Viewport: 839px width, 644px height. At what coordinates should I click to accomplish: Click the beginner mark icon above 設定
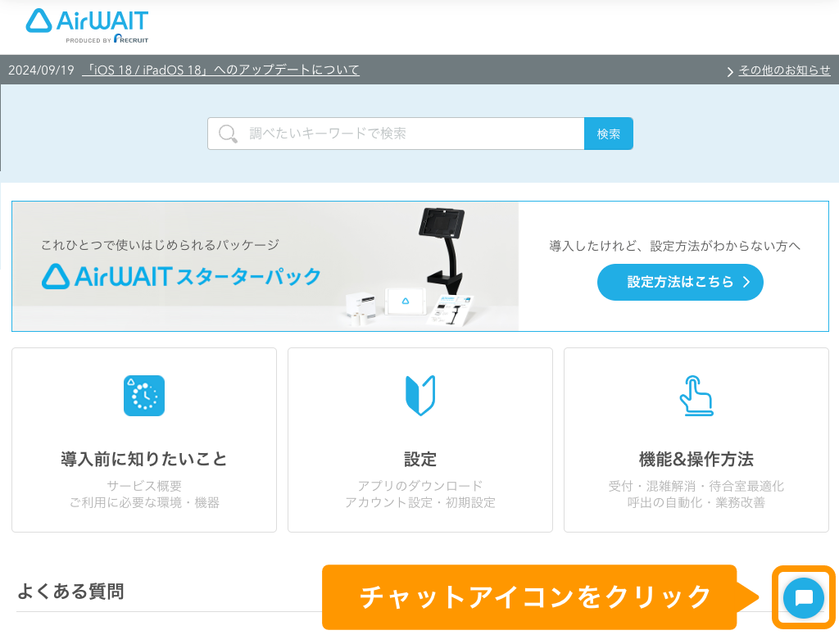[x=420, y=396]
